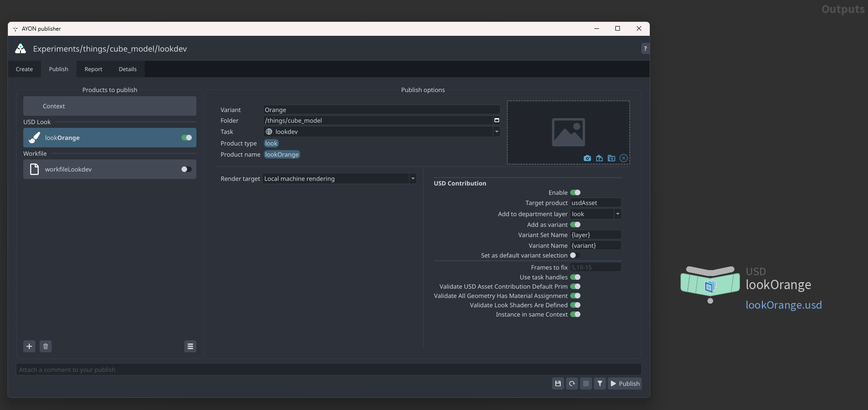
Task: Enable the workfileLookdev toggle
Action: 186,169
